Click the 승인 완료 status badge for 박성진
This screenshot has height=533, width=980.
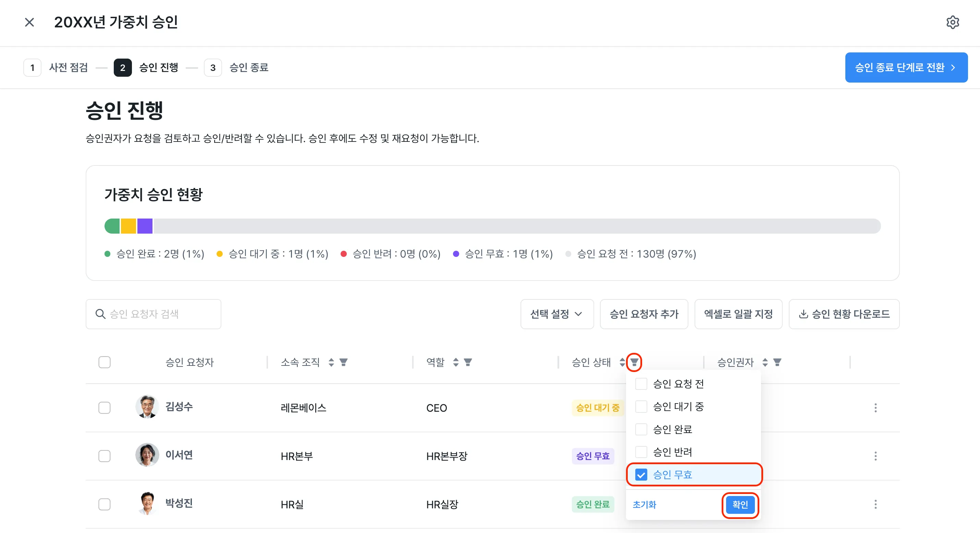point(593,504)
